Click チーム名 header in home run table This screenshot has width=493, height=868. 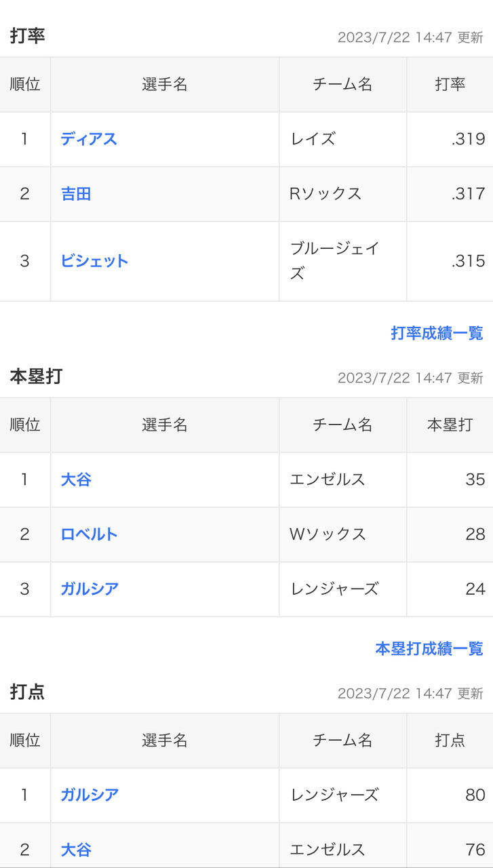pyautogui.click(x=342, y=425)
